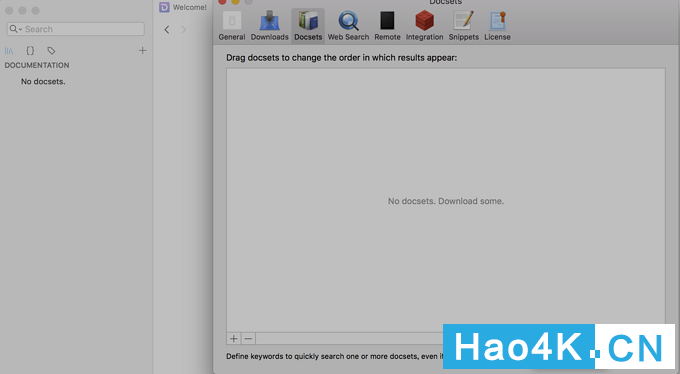
Task: Select the Welcome! tab
Action: point(183,7)
